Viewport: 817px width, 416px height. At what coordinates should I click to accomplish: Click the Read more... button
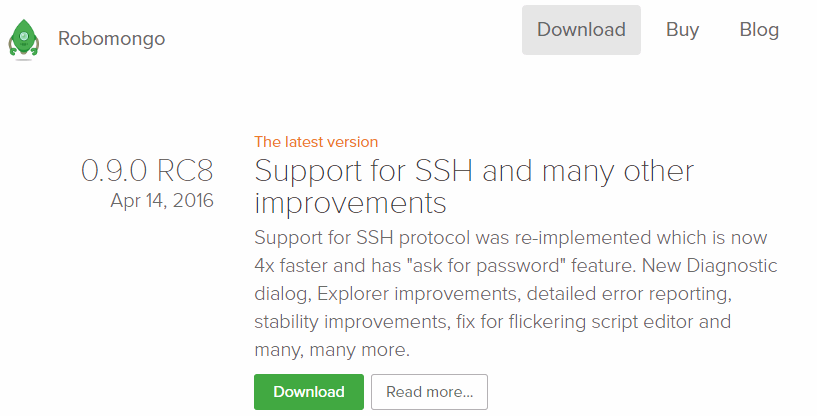click(x=429, y=391)
